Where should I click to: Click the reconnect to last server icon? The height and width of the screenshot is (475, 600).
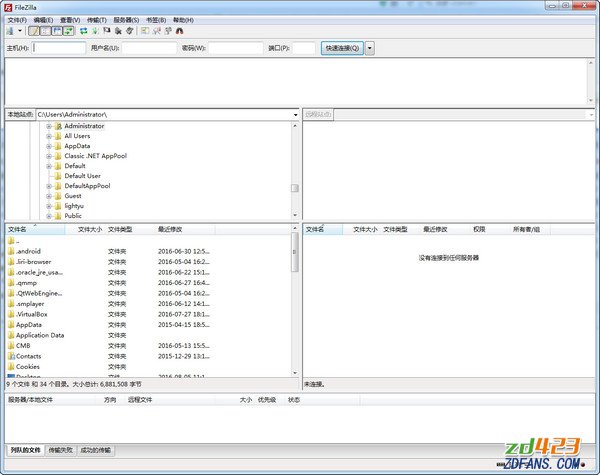tap(130, 31)
